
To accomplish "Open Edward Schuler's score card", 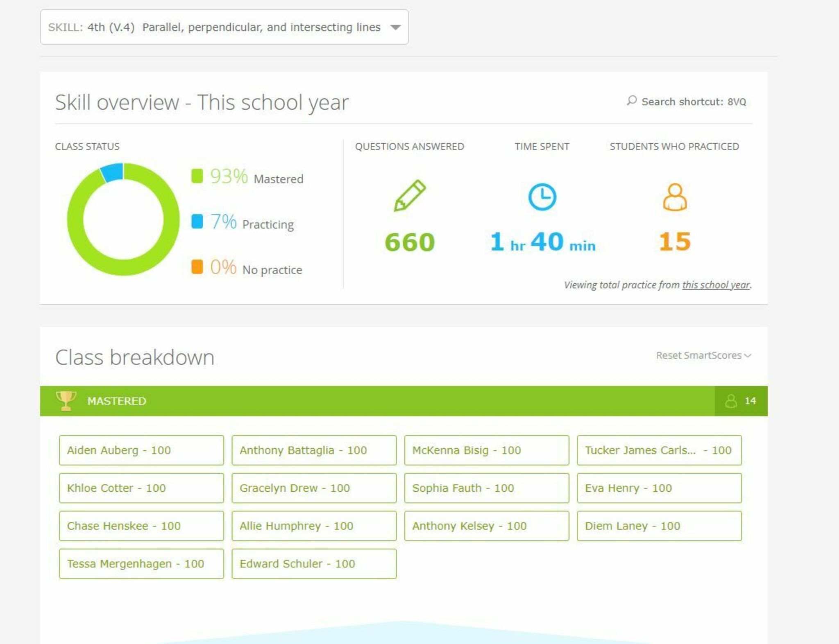I will [x=314, y=563].
